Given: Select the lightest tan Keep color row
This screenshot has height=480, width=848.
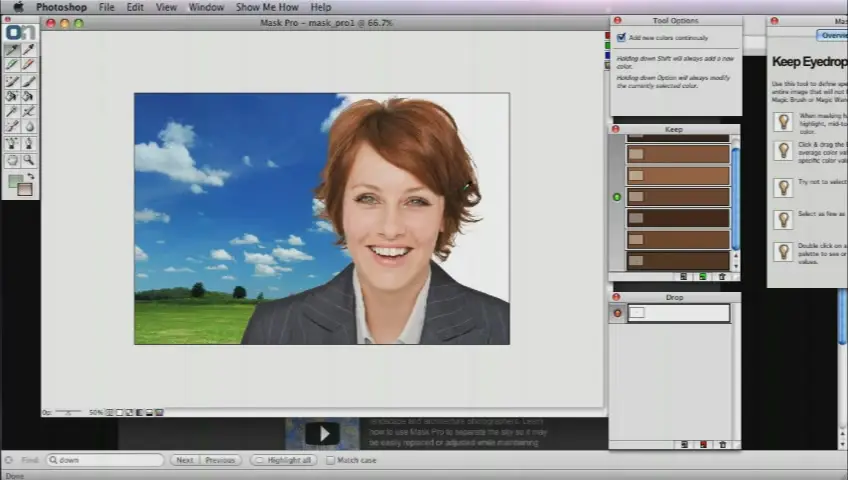Looking at the screenshot, I should click(x=678, y=176).
